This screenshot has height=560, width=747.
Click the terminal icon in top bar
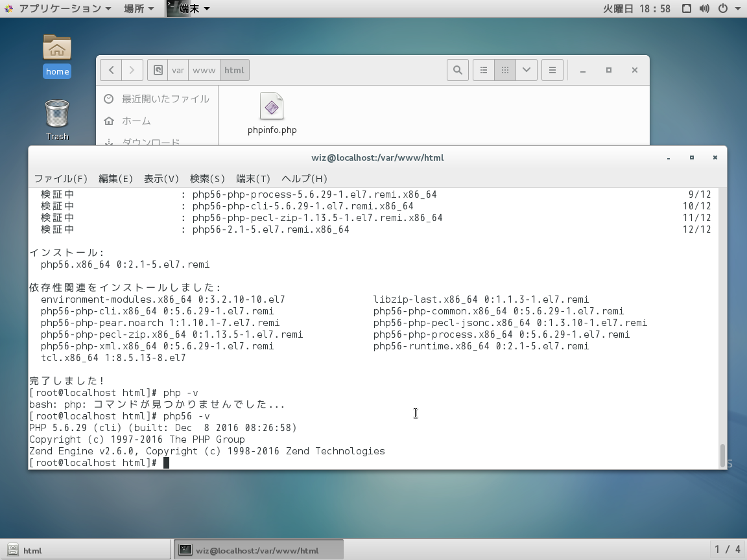click(x=171, y=8)
